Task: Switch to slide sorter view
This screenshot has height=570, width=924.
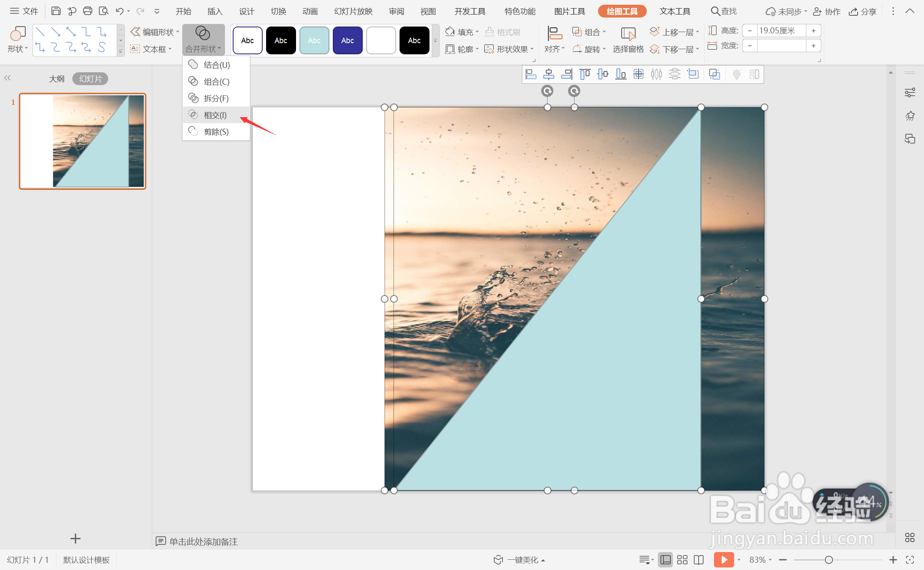Action: click(x=682, y=560)
